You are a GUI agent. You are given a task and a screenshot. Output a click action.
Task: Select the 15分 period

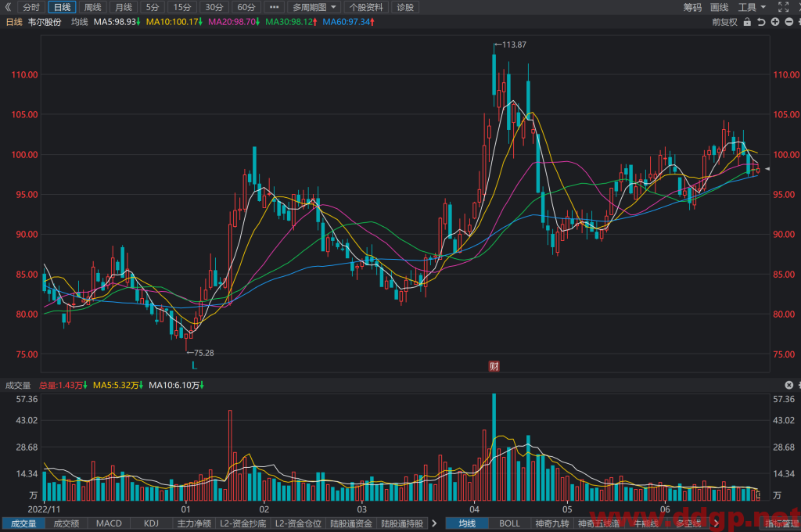coord(181,7)
